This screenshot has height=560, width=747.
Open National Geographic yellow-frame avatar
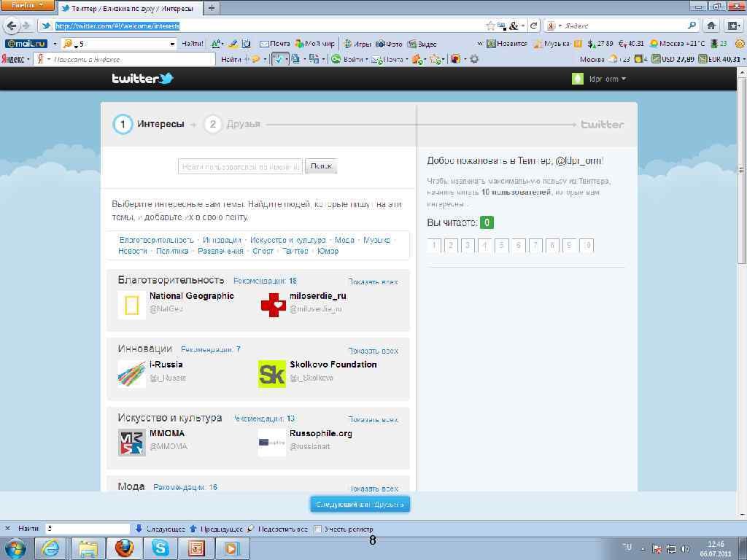131,305
